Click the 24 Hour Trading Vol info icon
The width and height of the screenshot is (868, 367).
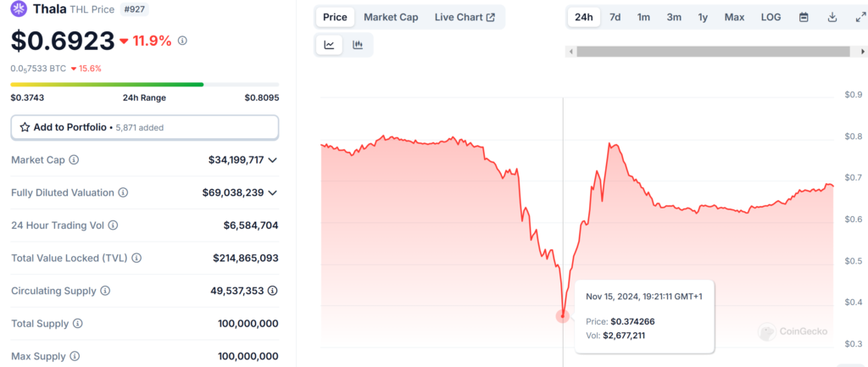113,225
